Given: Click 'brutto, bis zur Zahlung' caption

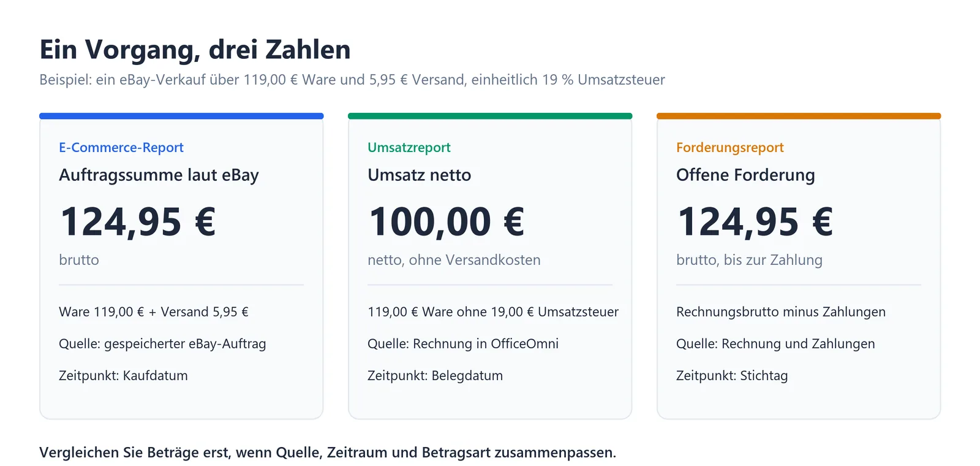Looking at the screenshot, I should coord(749,260).
